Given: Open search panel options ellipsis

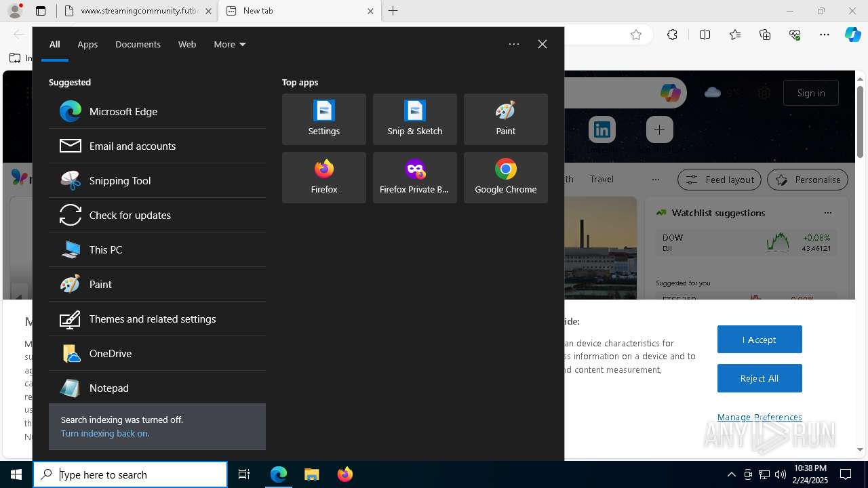Looking at the screenshot, I should point(514,44).
